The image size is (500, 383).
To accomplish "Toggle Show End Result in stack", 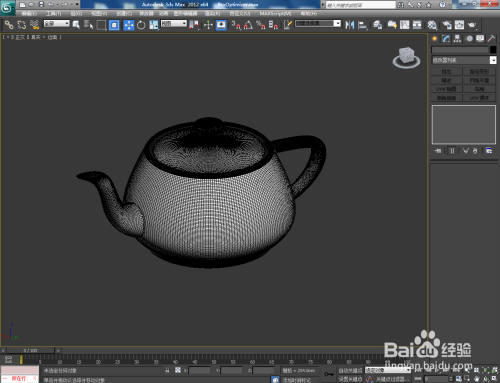I will 452,151.
